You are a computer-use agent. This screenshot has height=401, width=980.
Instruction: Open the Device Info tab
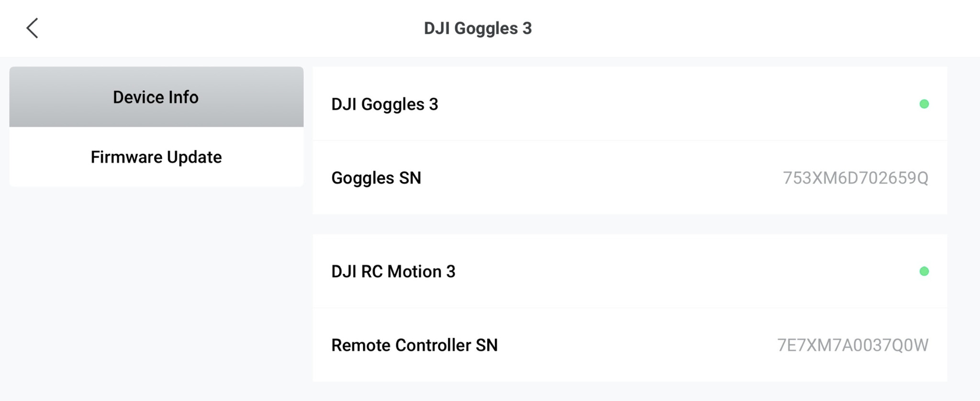(156, 97)
